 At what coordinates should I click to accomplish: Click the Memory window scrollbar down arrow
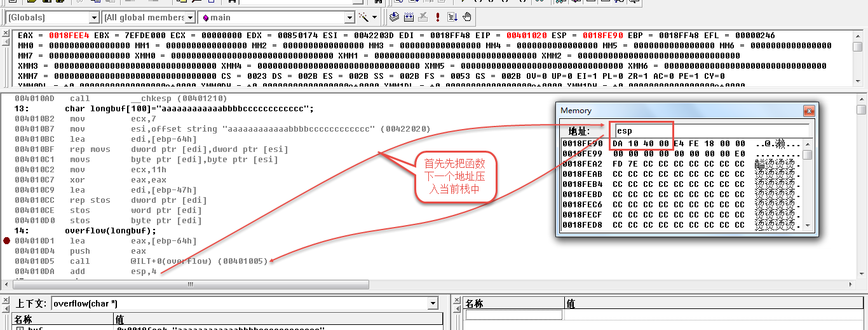808,225
